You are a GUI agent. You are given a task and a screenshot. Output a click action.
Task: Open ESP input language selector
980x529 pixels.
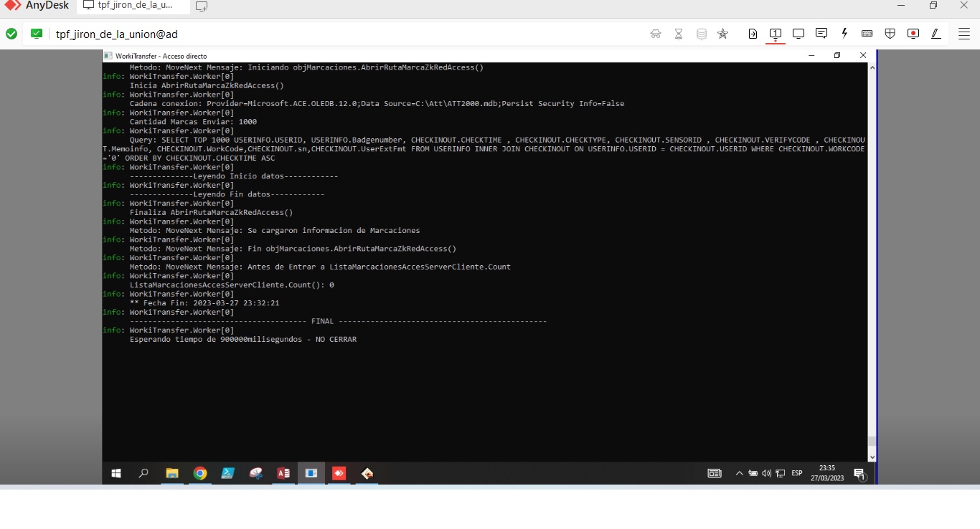796,473
